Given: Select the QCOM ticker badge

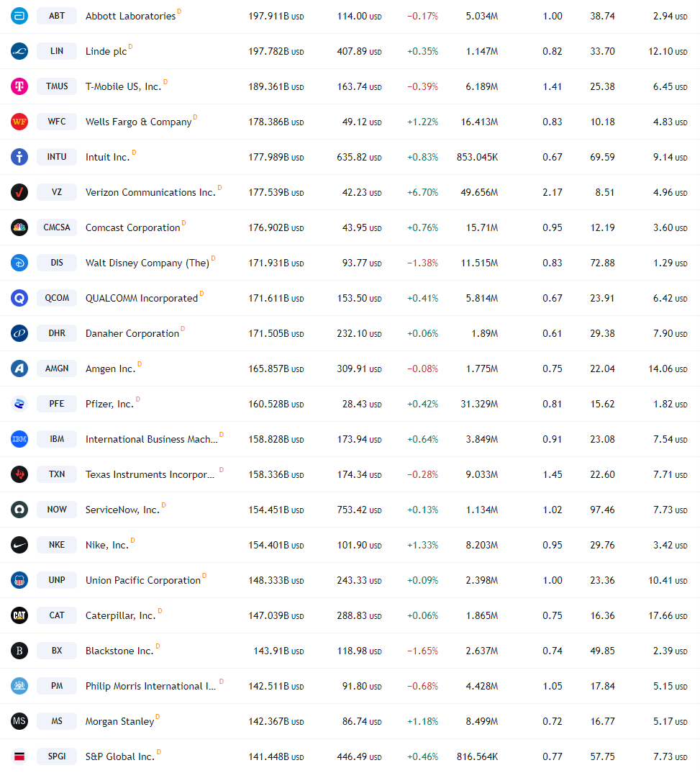Looking at the screenshot, I should coord(57,298).
